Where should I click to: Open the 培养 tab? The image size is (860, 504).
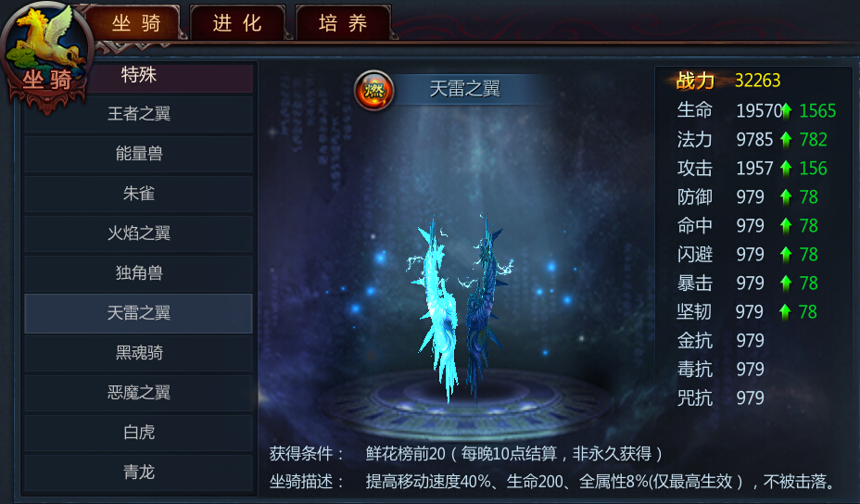coord(343,23)
